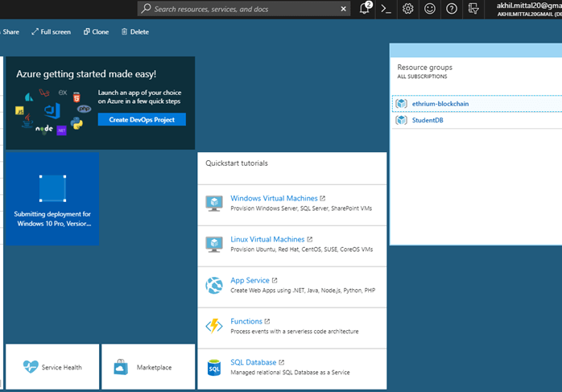Click the SQL Database icon
This screenshot has height=392, width=562.
tap(214, 367)
